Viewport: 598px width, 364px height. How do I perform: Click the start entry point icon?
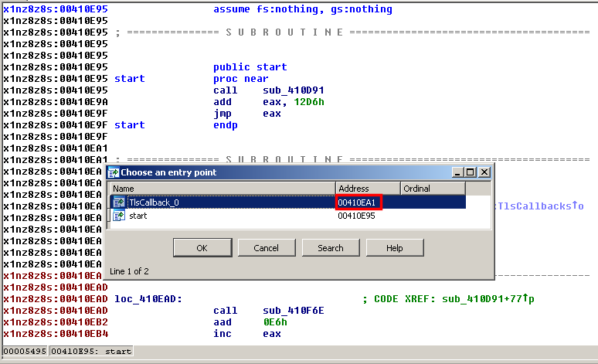(x=118, y=216)
